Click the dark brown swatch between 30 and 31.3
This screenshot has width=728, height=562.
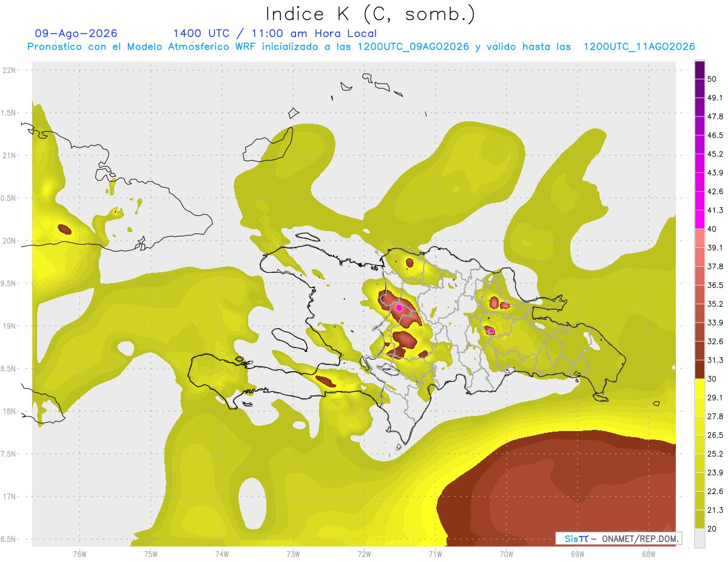699,369
